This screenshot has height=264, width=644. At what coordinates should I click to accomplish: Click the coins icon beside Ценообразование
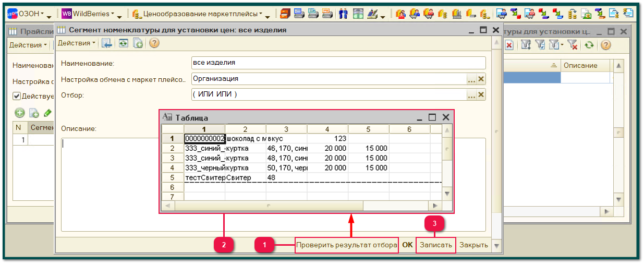[x=137, y=14]
